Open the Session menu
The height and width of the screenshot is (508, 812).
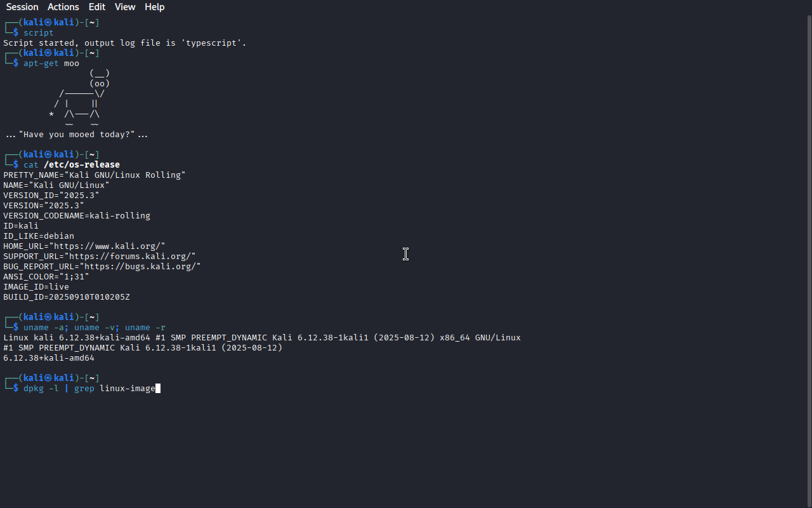coord(22,7)
